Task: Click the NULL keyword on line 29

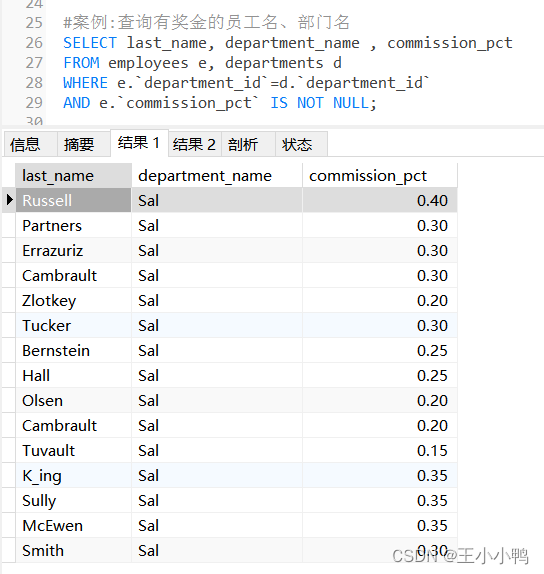Action: click(351, 103)
